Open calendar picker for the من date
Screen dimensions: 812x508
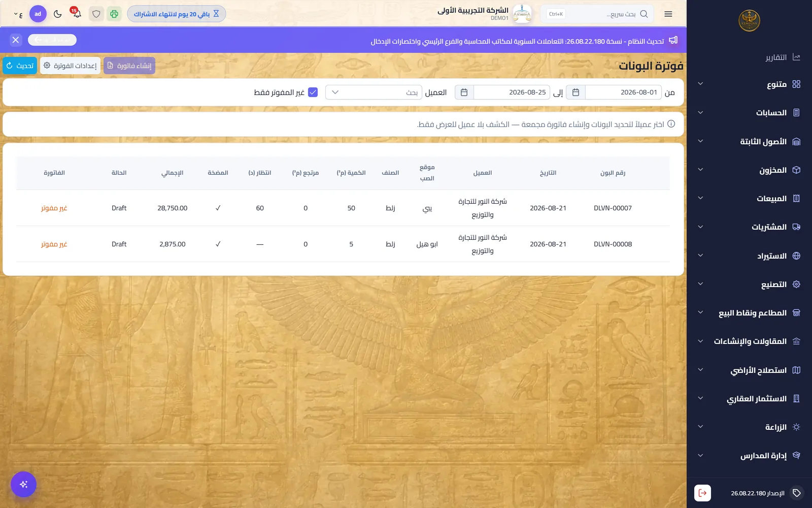click(576, 92)
